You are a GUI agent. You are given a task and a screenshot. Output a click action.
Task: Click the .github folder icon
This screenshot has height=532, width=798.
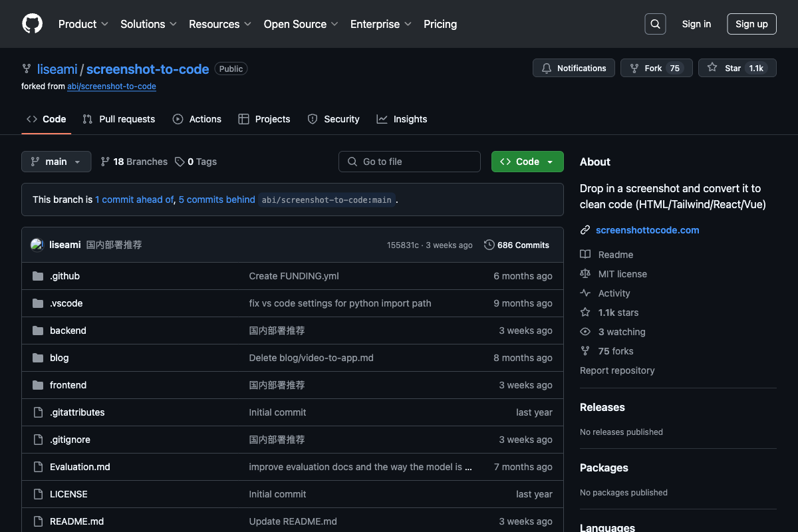[38, 276]
